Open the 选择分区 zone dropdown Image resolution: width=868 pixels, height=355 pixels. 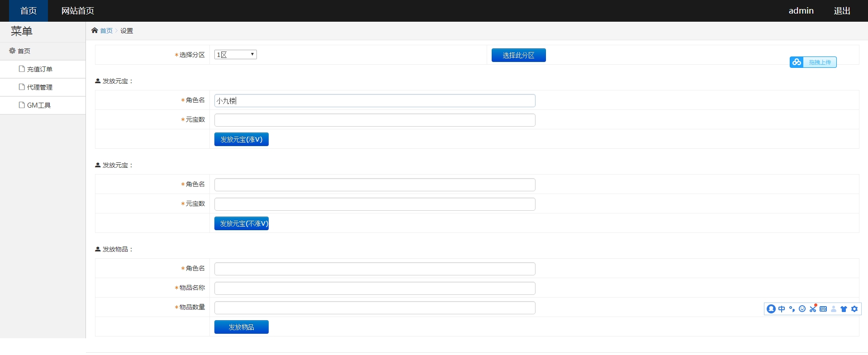pyautogui.click(x=235, y=55)
